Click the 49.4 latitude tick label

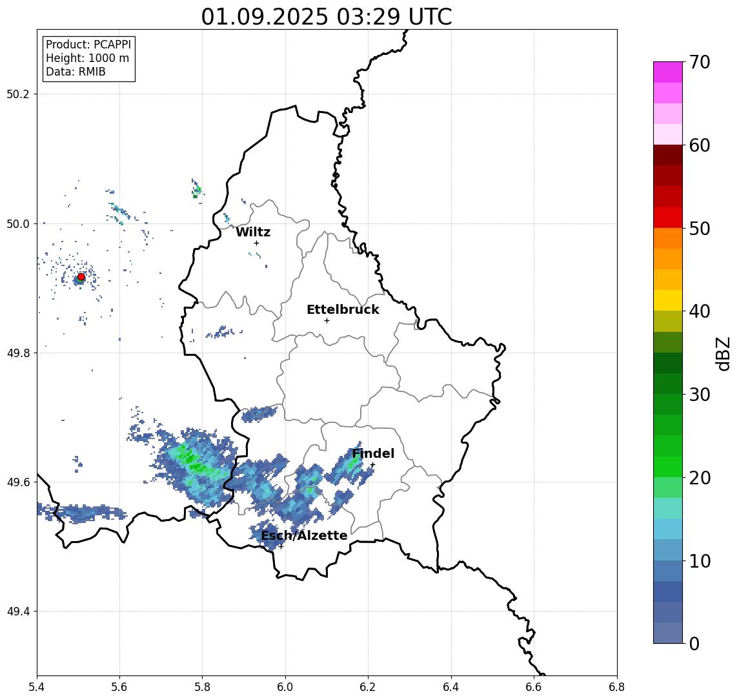click(18, 612)
